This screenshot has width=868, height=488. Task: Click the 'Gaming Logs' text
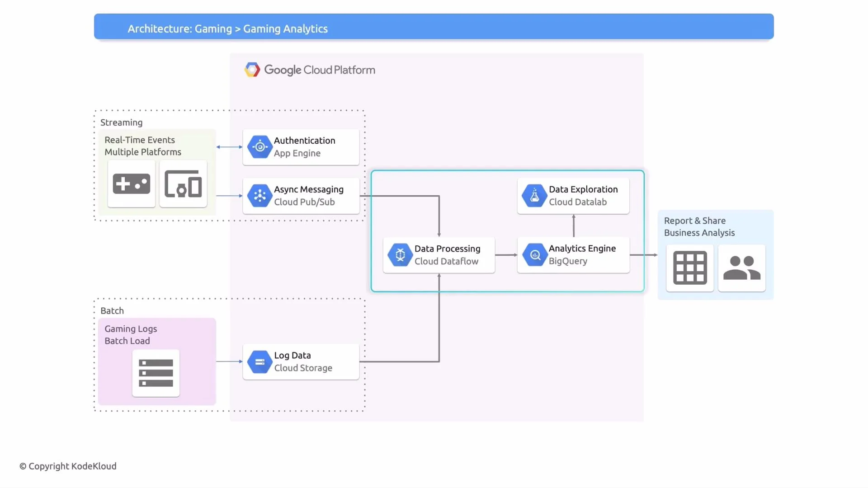point(131,329)
